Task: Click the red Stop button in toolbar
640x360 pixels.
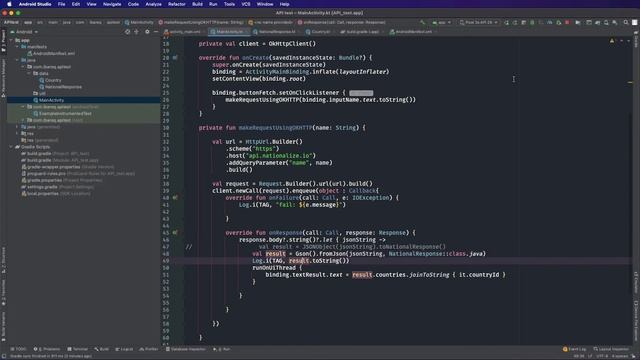Action: point(567,22)
